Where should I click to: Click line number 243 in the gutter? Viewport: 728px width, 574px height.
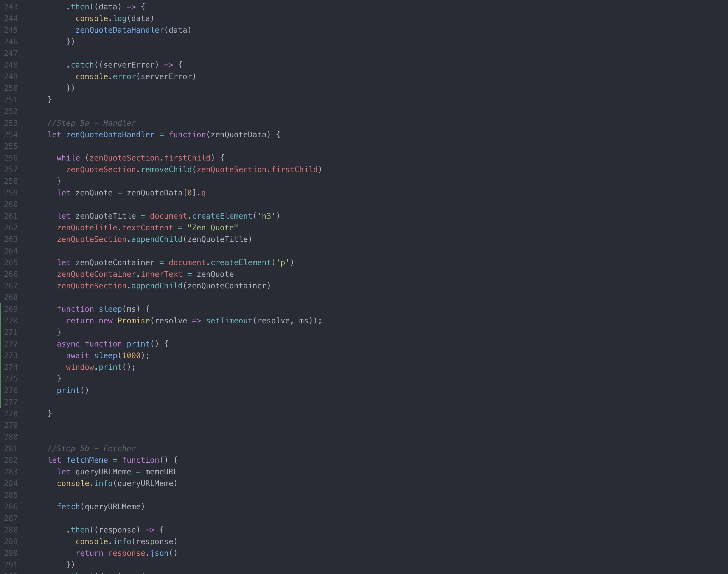point(11,7)
